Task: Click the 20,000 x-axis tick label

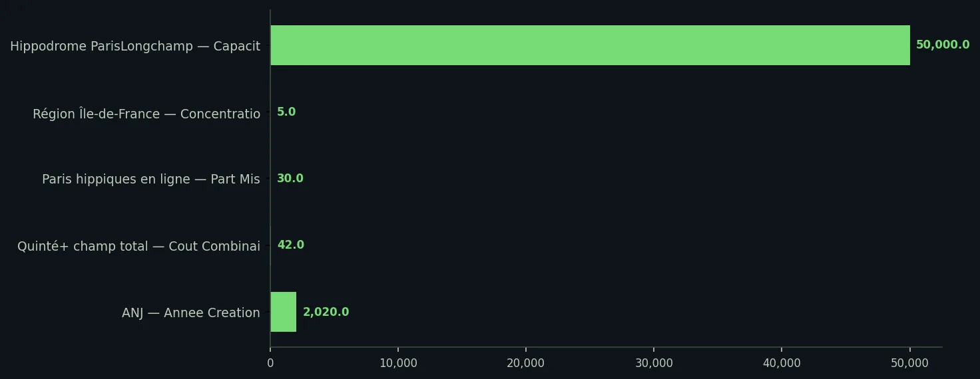Action: point(526,363)
